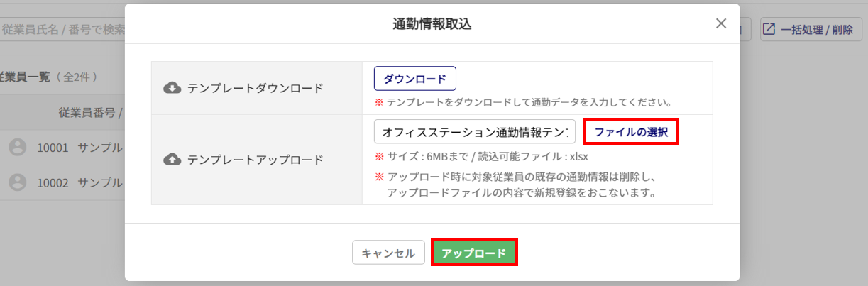Submit using the green アップロード button
Viewport: 868px width, 286px height.
[474, 253]
